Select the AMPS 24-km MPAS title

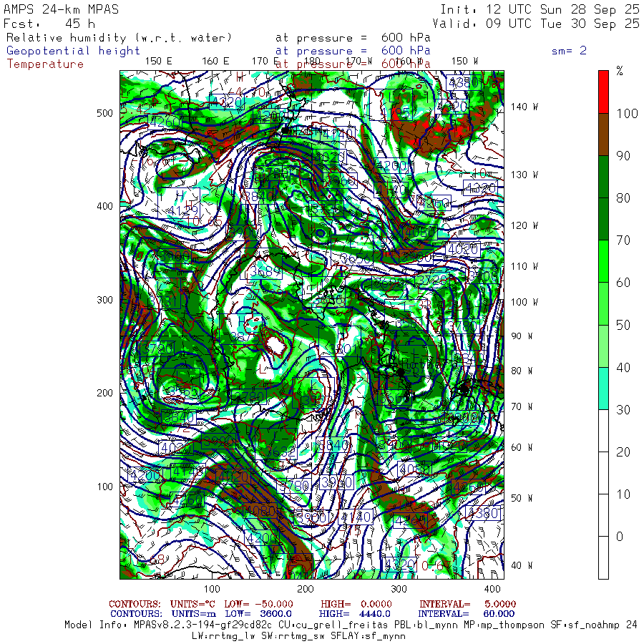click(62, 10)
